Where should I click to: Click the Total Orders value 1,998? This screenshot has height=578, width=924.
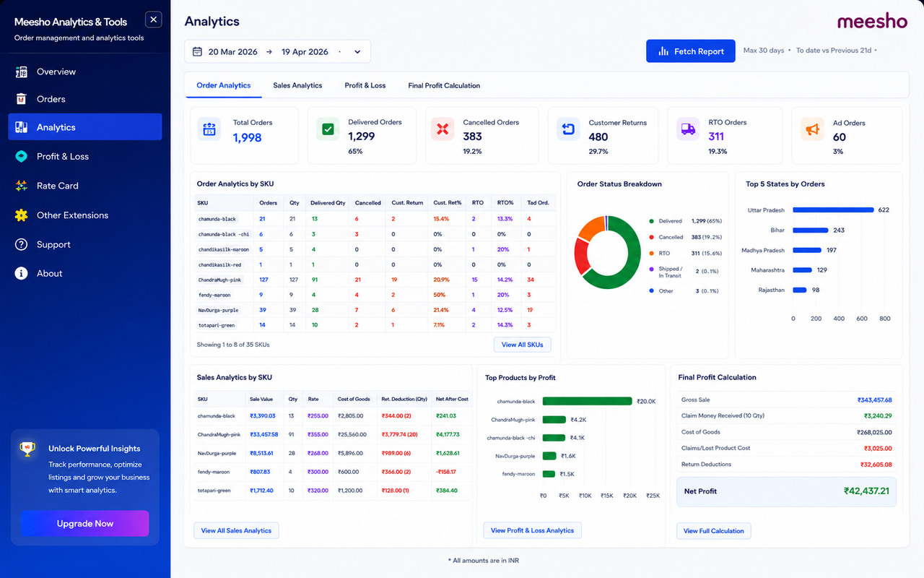point(247,138)
